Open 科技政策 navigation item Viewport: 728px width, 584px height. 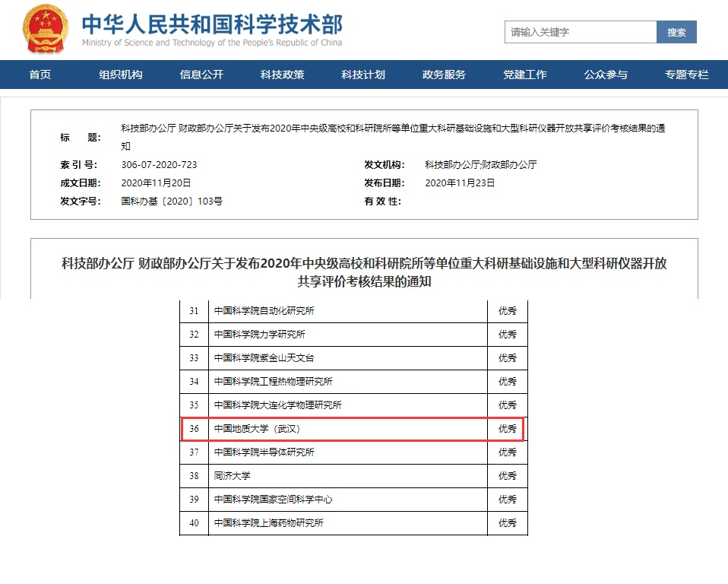[x=282, y=75]
